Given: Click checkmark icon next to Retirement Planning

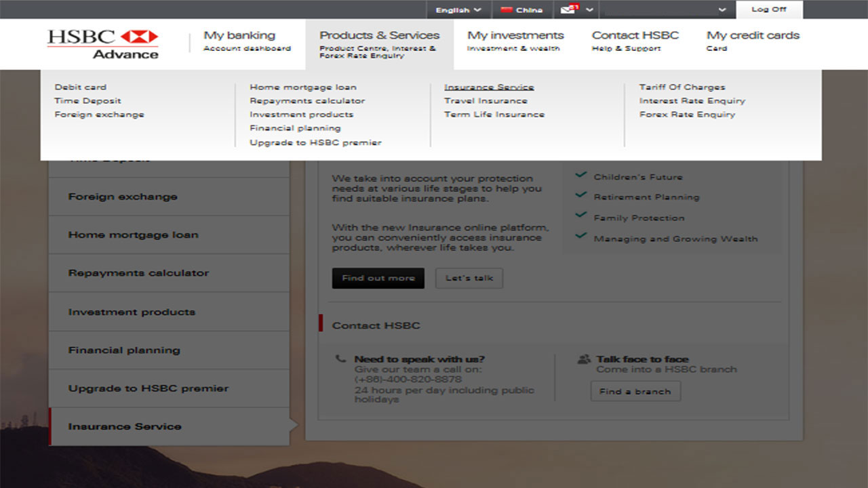Looking at the screenshot, I should pos(580,195).
